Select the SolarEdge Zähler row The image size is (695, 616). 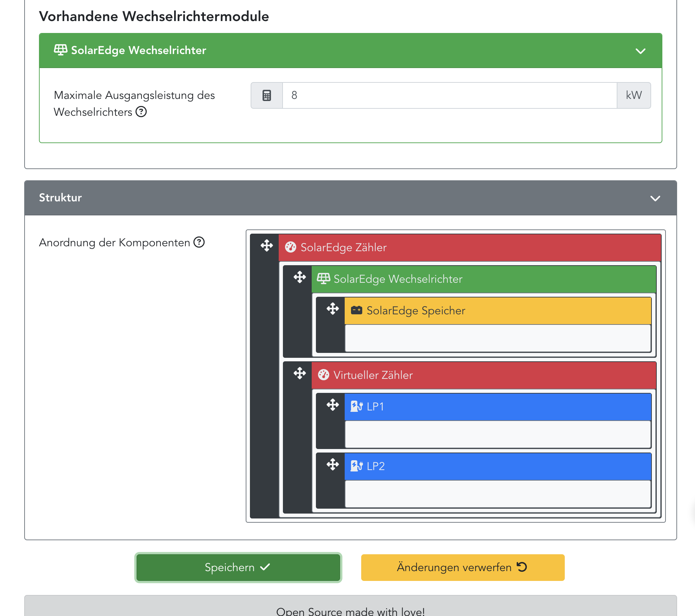(x=470, y=248)
